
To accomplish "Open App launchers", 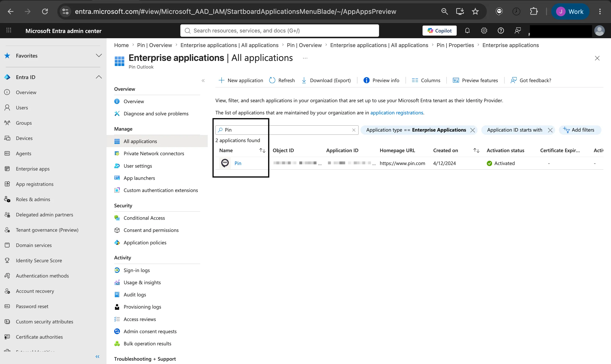I will coord(139,178).
